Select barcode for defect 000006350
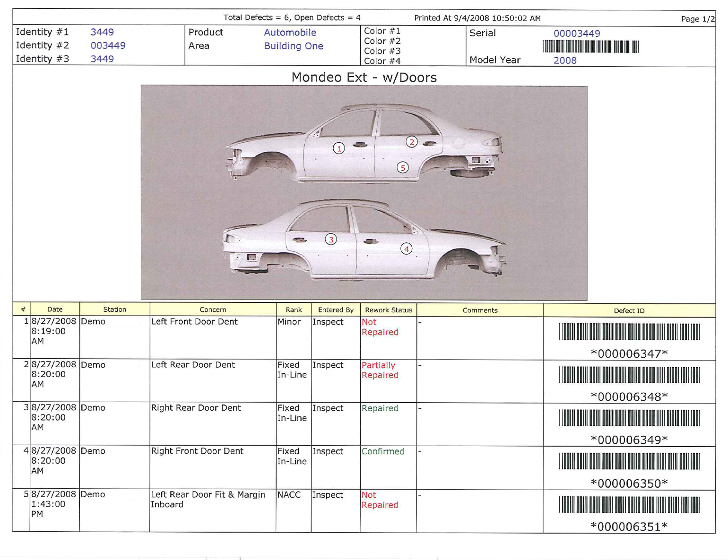 tap(629, 461)
